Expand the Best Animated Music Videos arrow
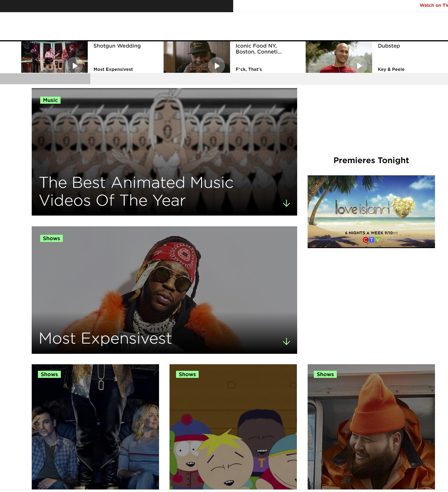The height and width of the screenshot is (492, 448). pyautogui.click(x=286, y=203)
